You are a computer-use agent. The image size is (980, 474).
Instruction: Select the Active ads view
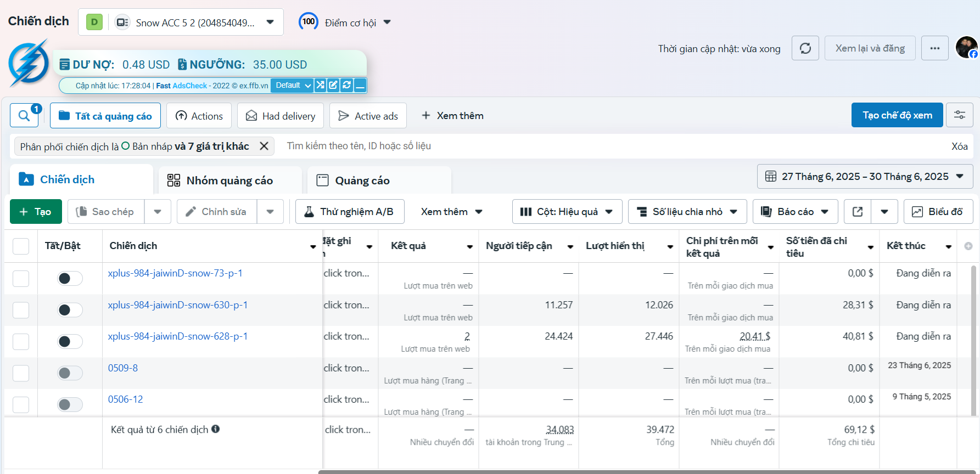[368, 116]
